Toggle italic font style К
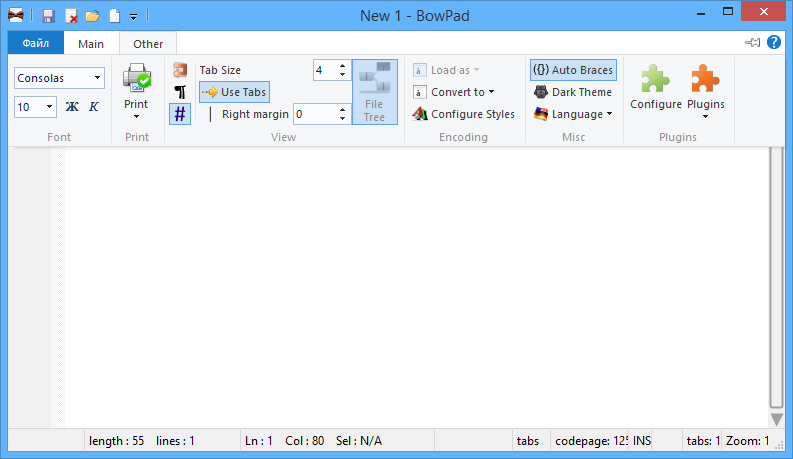Screen dimensions: 793x459 pos(94,107)
